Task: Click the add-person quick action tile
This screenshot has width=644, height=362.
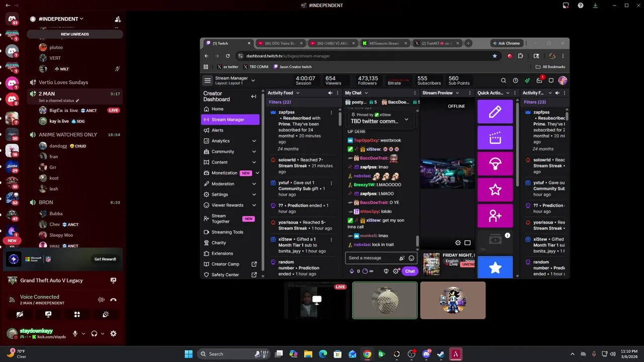Action: coord(495,216)
